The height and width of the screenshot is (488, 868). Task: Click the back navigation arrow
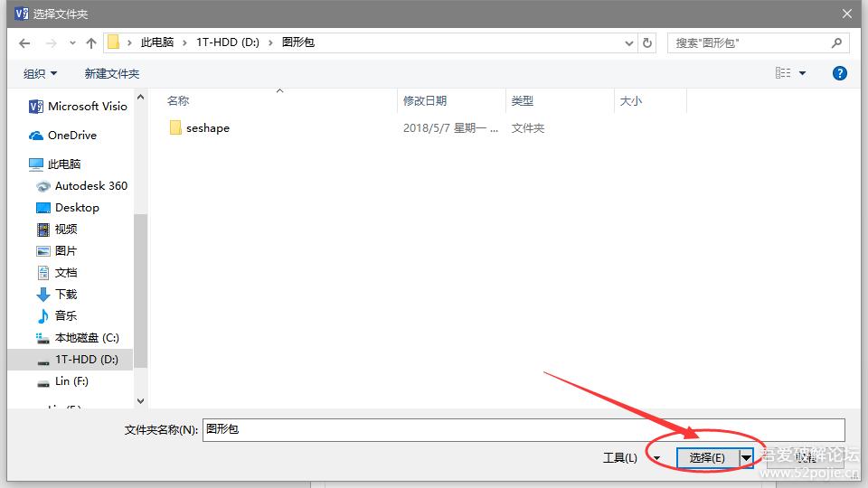24,42
